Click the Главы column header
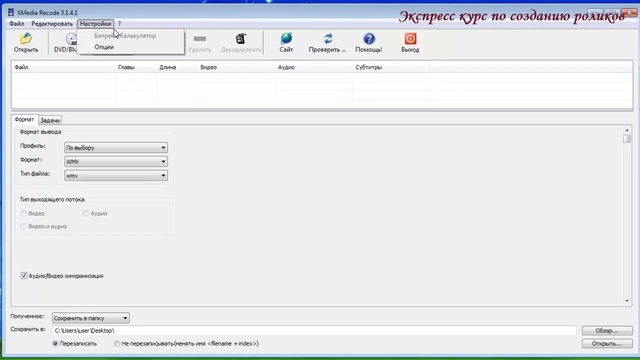 (136, 67)
